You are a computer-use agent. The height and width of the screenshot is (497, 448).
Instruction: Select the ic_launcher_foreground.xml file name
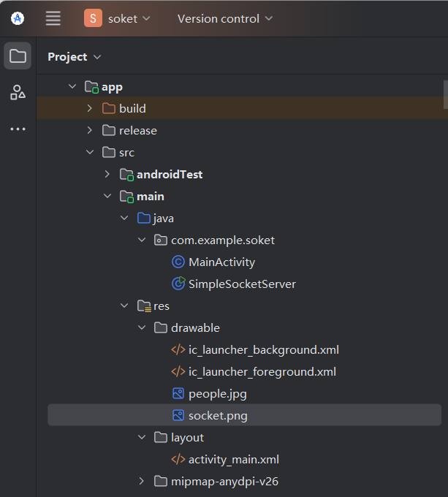[262, 372]
